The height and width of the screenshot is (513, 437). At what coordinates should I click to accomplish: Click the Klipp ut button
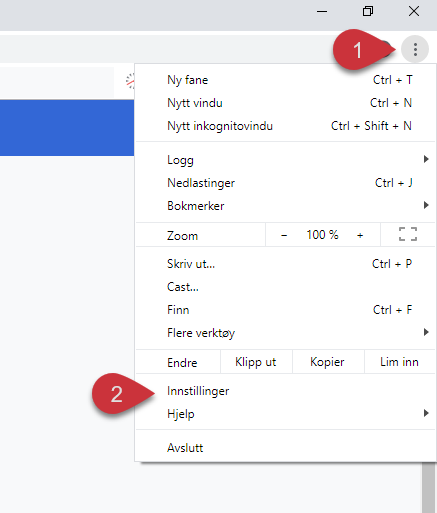[x=256, y=362]
